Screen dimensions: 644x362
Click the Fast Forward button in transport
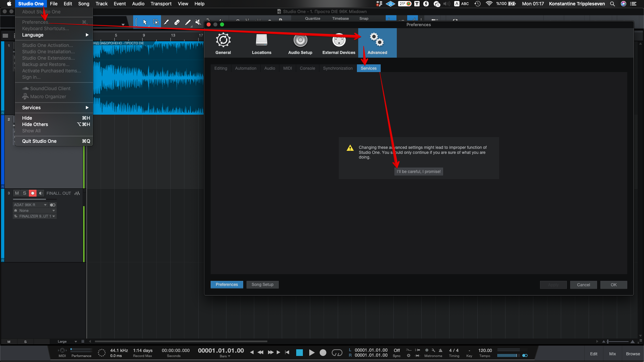click(271, 353)
